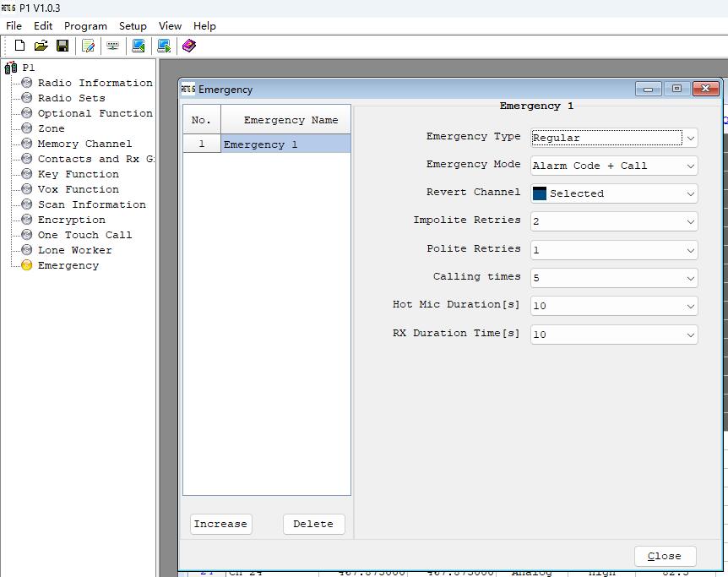Open the purple help book icon

[x=189, y=46]
